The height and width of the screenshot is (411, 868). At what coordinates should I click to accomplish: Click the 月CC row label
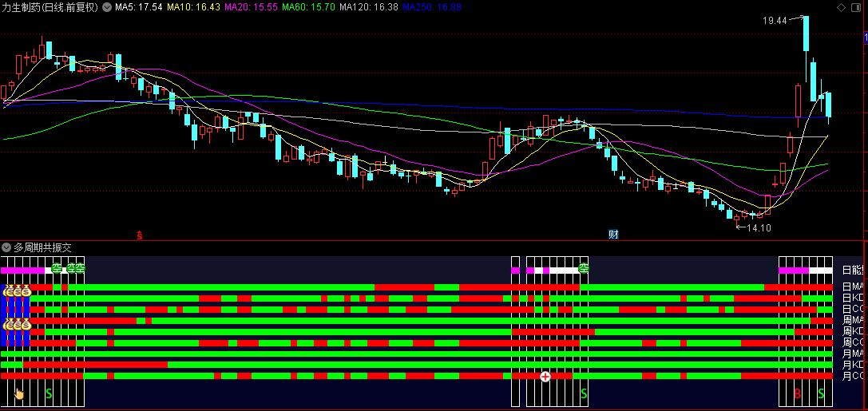[x=853, y=376]
